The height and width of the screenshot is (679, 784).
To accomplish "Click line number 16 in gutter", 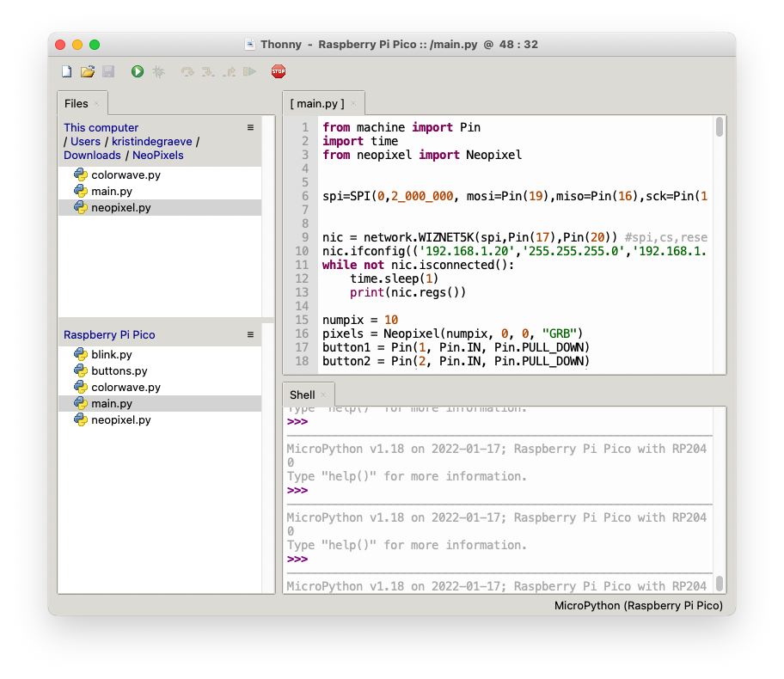I will [302, 333].
